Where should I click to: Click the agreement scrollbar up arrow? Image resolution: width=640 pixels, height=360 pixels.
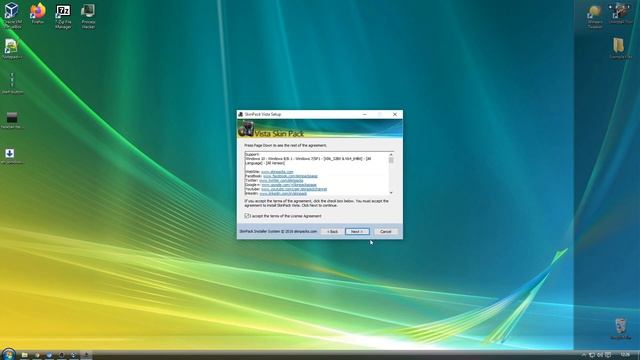tap(391, 154)
